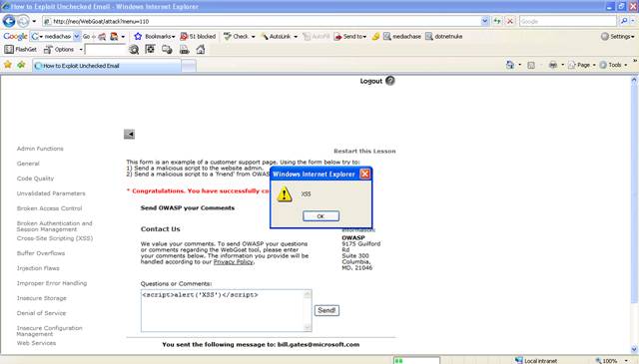
Task: Close the Windows Internet Explorer alert dialog
Action: pyautogui.click(x=364, y=174)
